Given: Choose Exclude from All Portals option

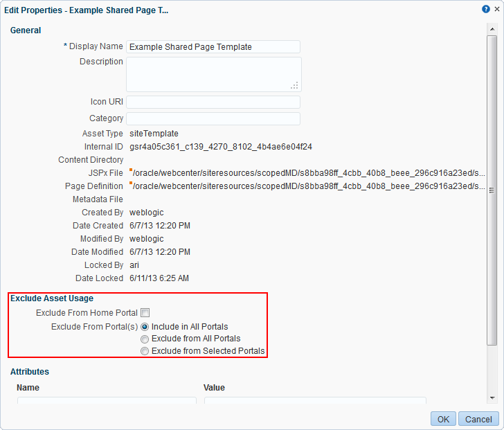Looking at the screenshot, I should (145, 339).
